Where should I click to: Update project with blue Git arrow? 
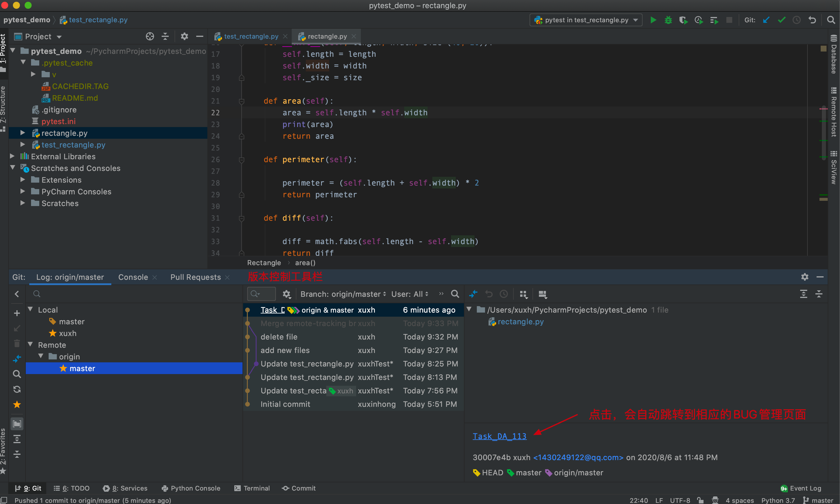[766, 20]
